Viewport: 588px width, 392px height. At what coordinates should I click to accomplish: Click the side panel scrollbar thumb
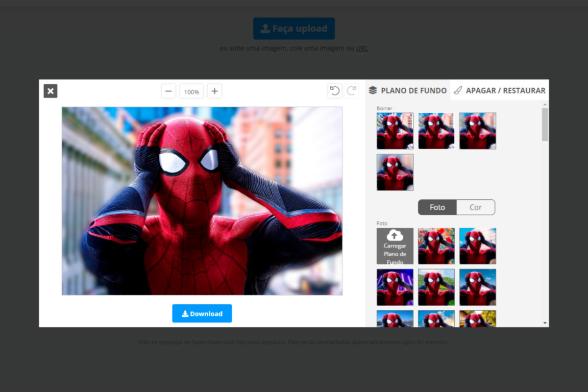click(545, 124)
